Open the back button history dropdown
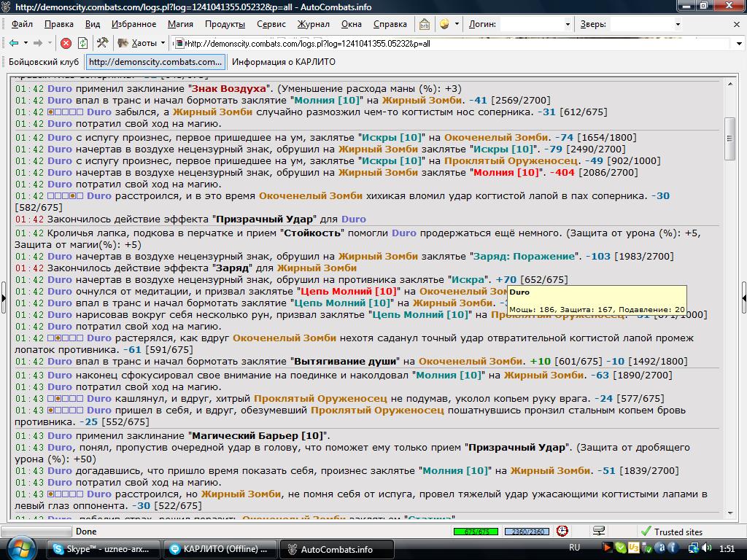Viewport: 747px width, 560px height. (26, 43)
